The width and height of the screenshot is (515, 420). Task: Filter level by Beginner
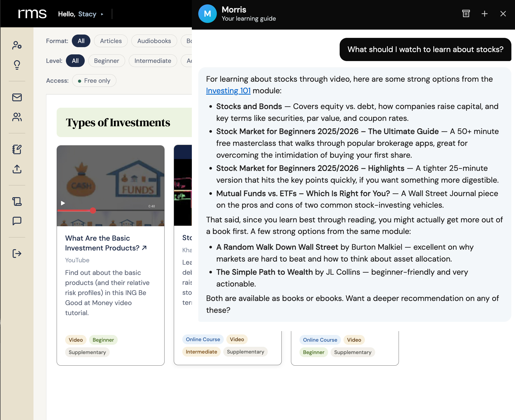pyautogui.click(x=107, y=61)
